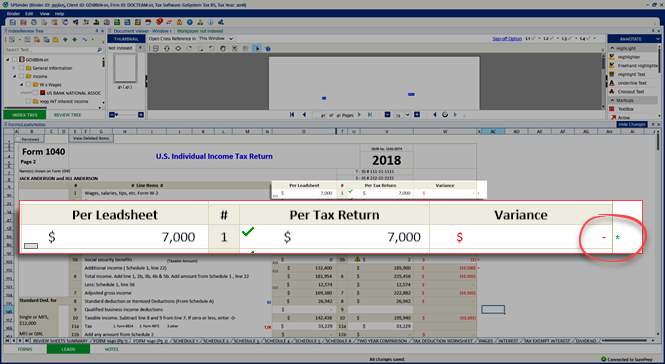665x364 pixels.
Task: Click the Lock icon in the main toolbar
Action: [179, 22]
